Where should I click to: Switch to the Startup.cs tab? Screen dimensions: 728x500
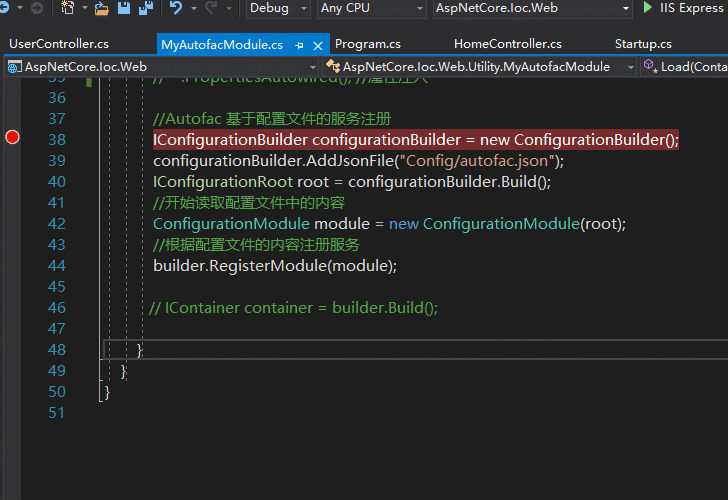pos(643,44)
